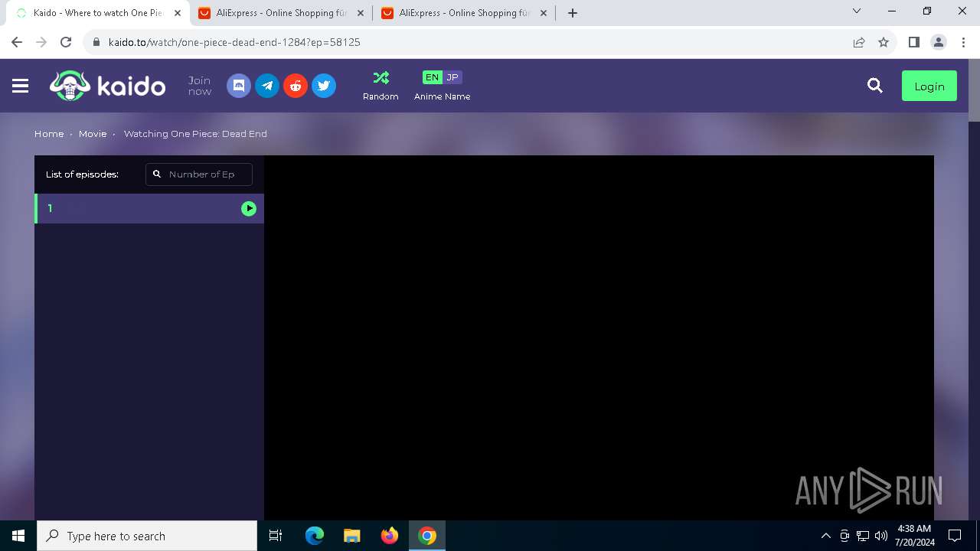Select episode 1 in the list
The width and height of the screenshot is (980, 551).
(149, 208)
